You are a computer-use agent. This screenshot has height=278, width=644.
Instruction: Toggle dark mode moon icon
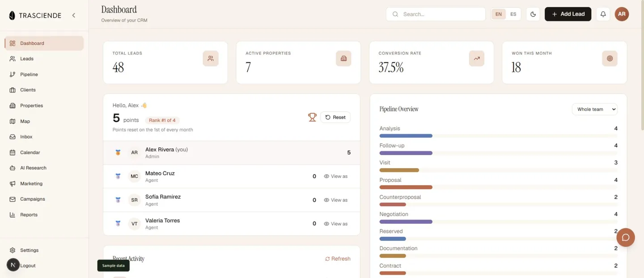pos(533,14)
